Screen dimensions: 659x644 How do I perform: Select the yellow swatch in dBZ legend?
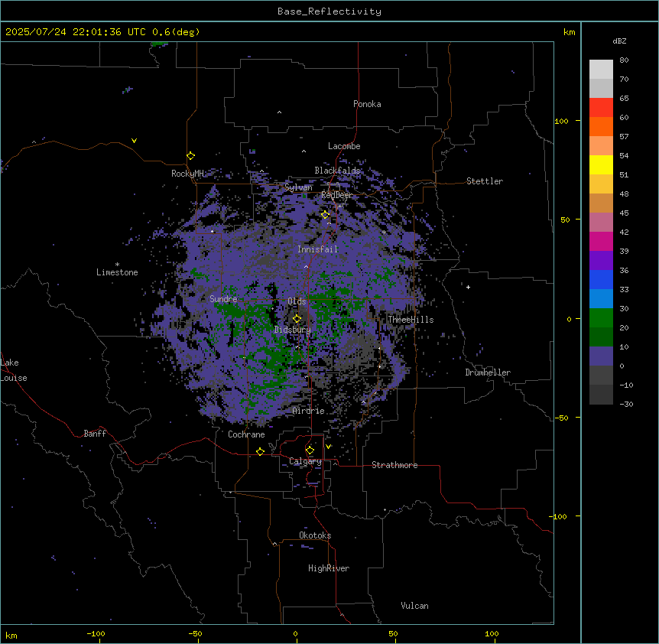[601, 164]
